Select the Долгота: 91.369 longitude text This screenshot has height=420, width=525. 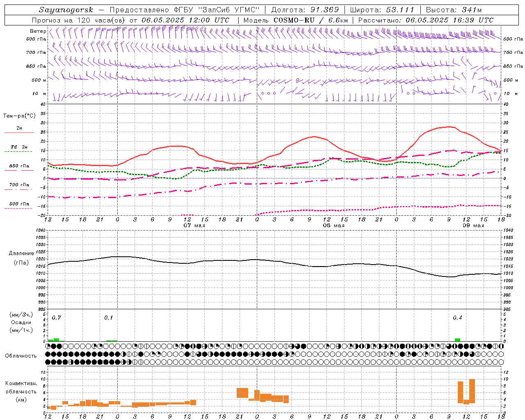tap(305, 10)
